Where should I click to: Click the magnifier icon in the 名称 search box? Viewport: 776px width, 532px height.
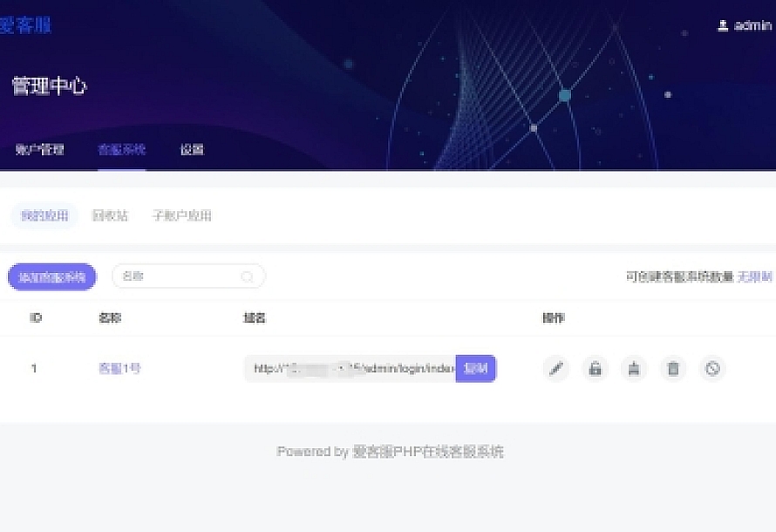(248, 277)
